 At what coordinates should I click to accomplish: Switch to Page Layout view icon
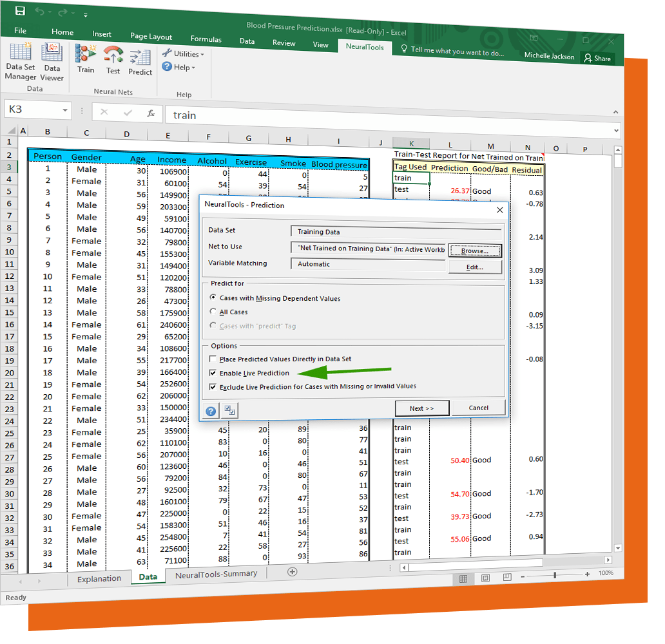coord(485,578)
